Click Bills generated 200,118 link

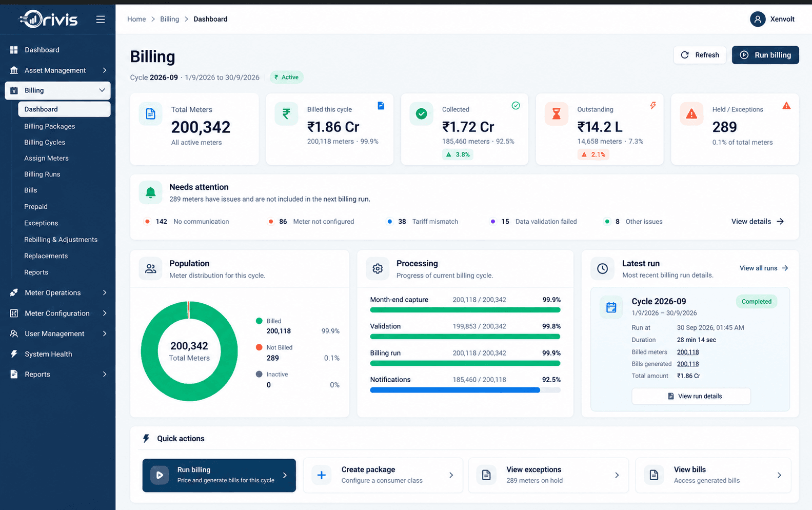(x=688, y=364)
